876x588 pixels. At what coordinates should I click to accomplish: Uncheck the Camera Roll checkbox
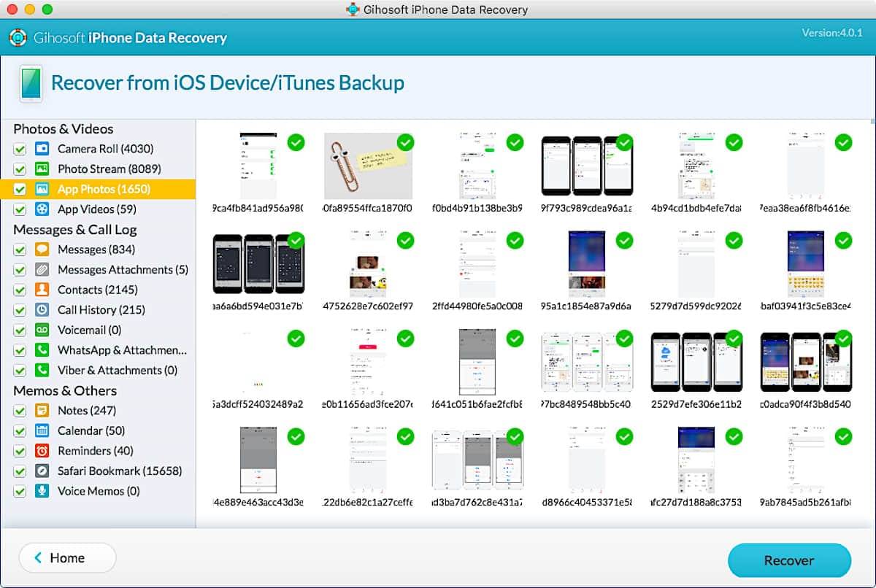[x=20, y=150]
